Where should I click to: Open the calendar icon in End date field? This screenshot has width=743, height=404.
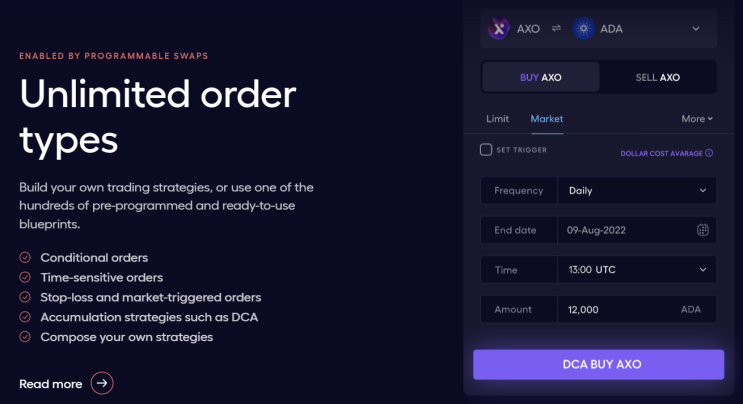point(703,230)
